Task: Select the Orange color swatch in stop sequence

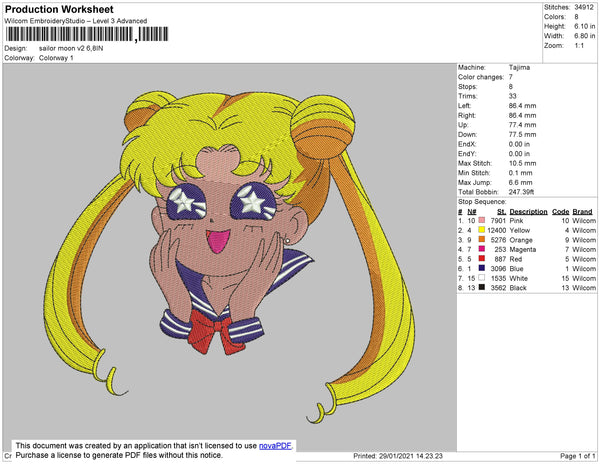Action: coord(482,239)
